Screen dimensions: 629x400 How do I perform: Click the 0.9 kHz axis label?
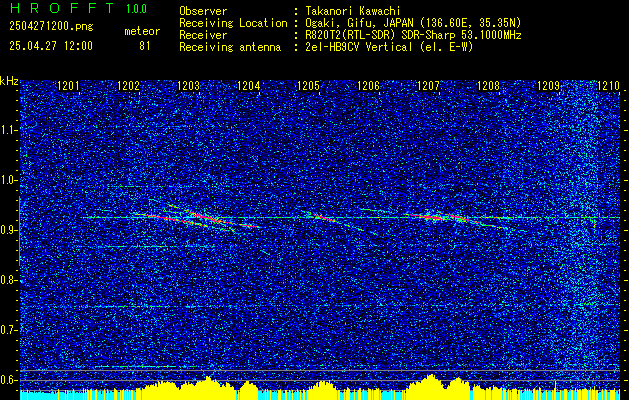[x=8, y=230]
